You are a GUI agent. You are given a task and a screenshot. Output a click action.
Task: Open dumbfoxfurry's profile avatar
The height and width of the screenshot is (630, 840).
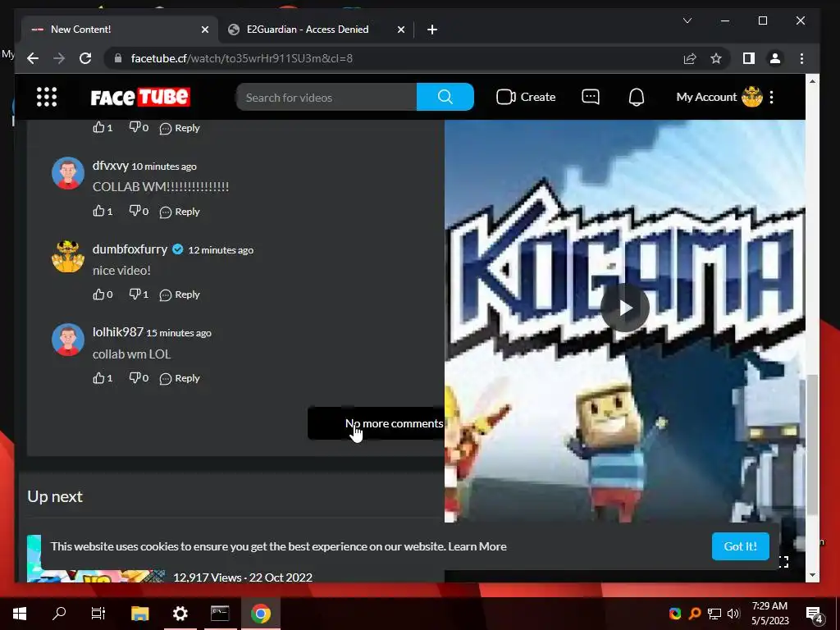click(x=67, y=256)
